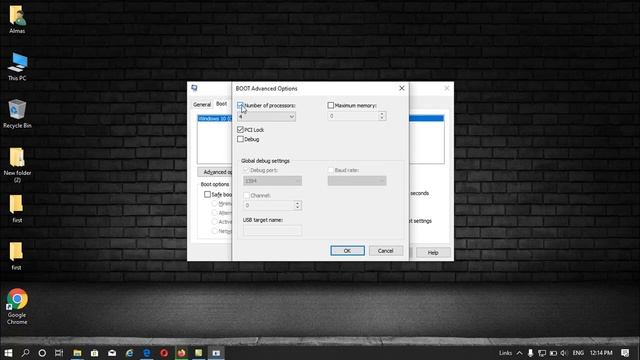Image resolution: width=640 pixels, height=360 pixels.
Task: Open Task View on the taskbar
Action: [59, 353]
